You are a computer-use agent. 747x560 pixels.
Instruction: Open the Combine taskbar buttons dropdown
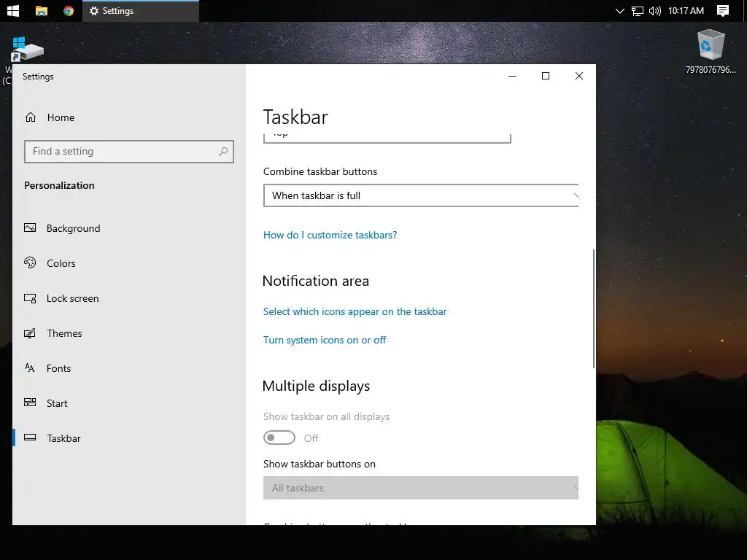pyautogui.click(x=421, y=195)
